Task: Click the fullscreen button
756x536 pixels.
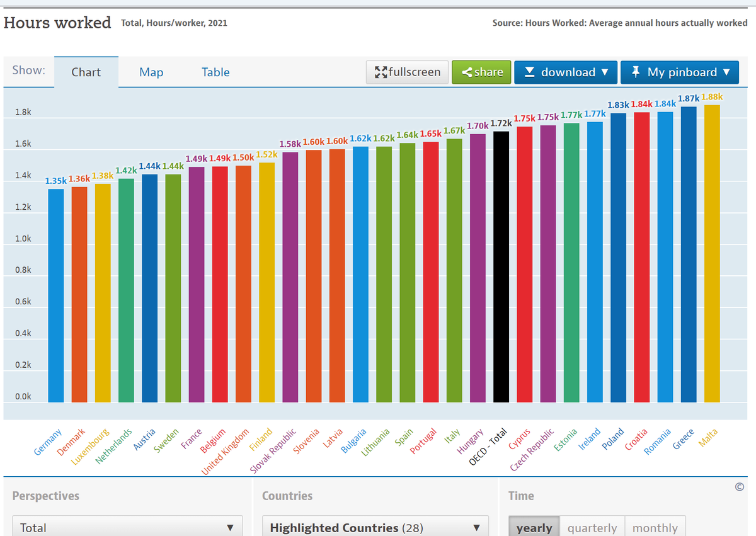Action: (407, 72)
